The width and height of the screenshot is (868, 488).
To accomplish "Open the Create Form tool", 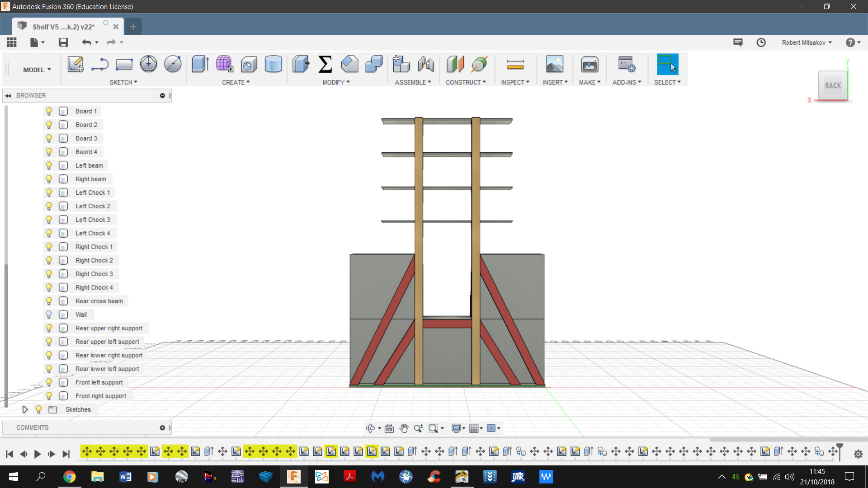I will (x=225, y=64).
